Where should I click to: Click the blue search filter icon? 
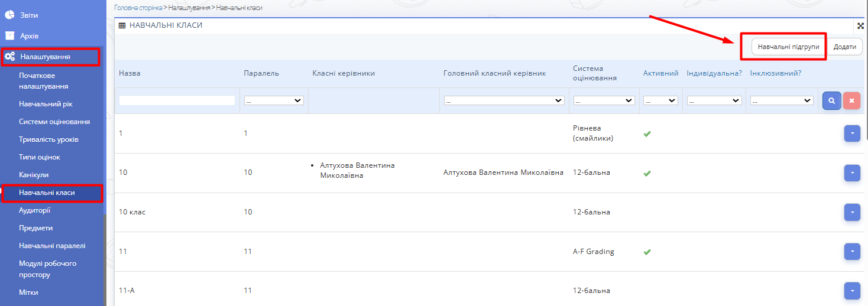tap(831, 101)
